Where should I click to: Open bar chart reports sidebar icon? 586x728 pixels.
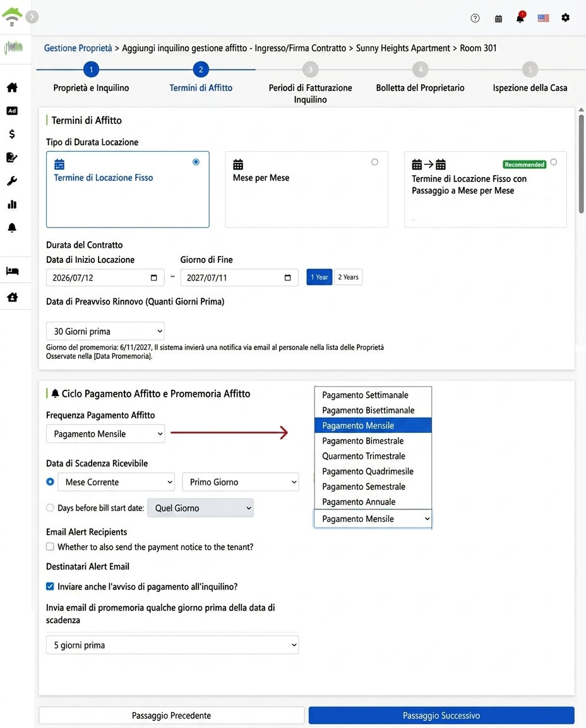tap(12, 204)
